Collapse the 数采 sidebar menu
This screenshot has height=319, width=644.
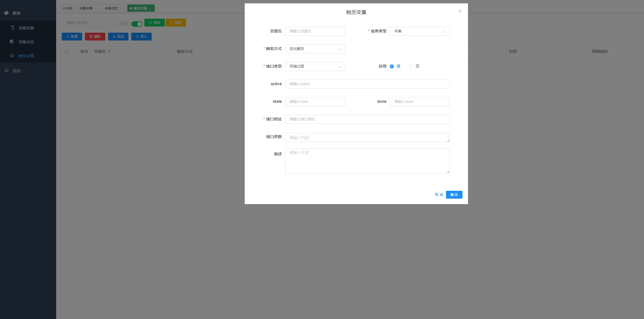point(28,13)
